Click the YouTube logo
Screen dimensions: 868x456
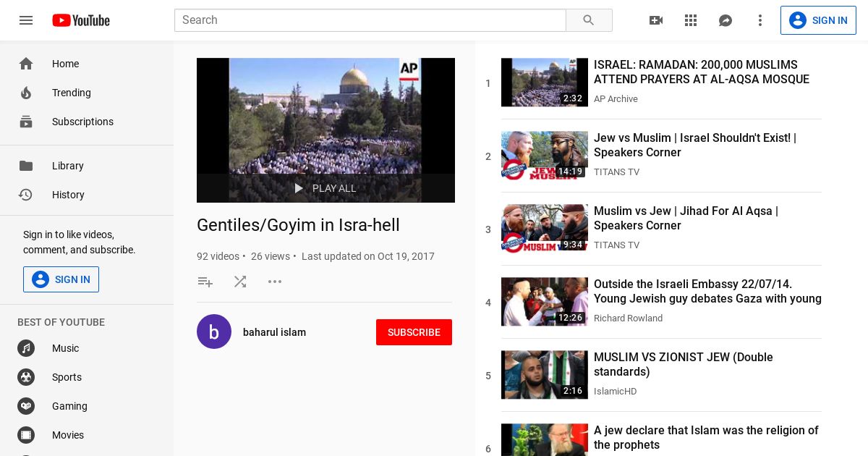click(x=81, y=20)
